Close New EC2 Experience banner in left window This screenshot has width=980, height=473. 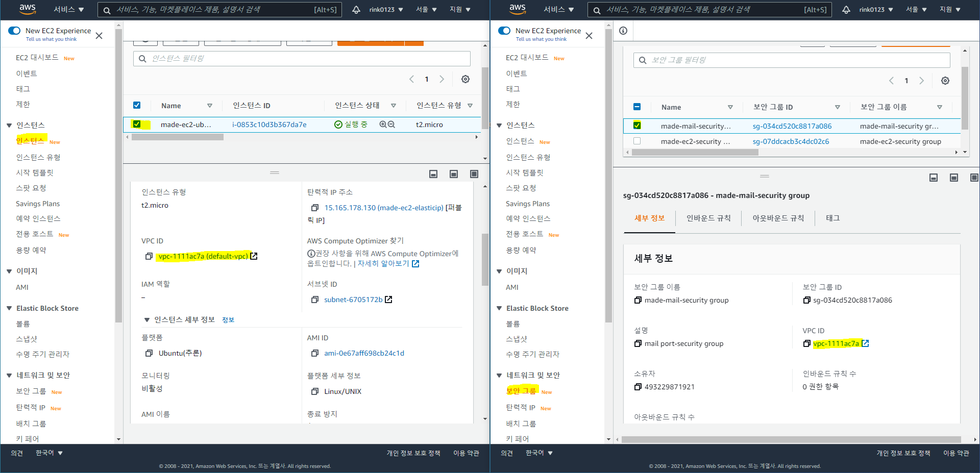[x=99, y=36]
